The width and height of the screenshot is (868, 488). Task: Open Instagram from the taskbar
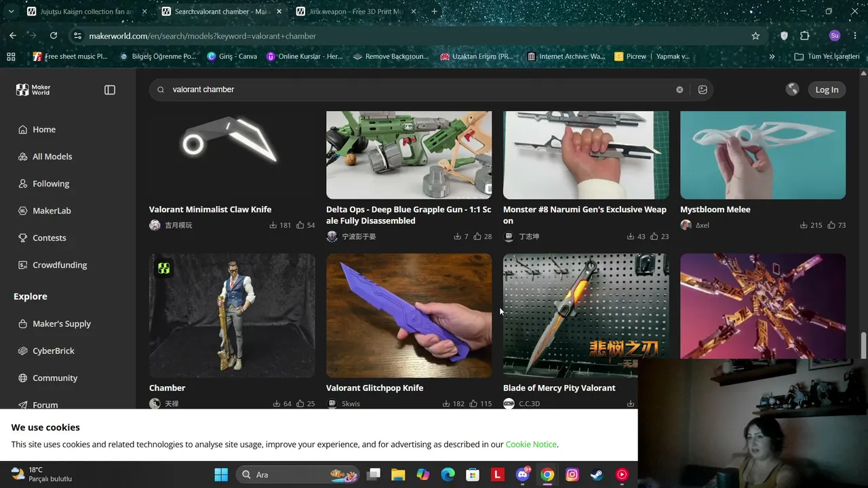[x=572, y=474]
